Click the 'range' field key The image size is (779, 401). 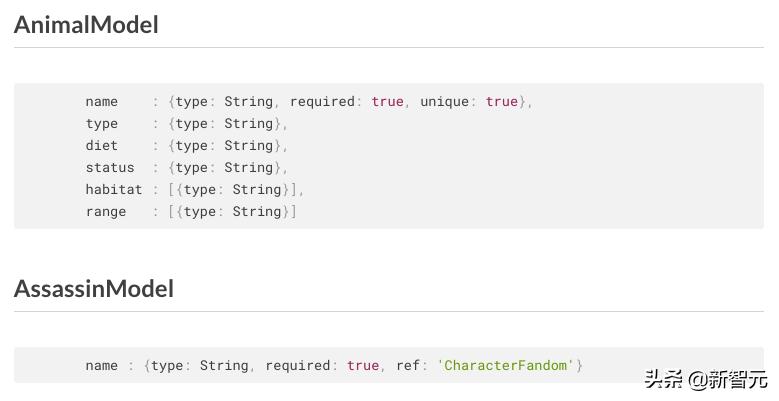tap(105, 212)
